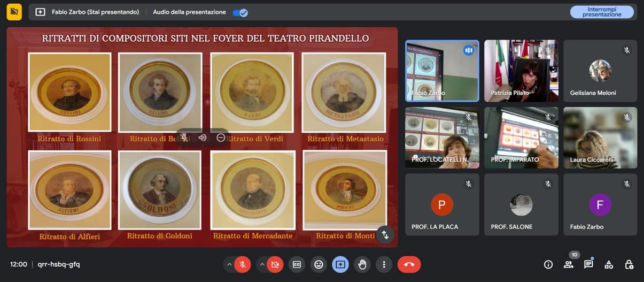Open the emoji reactions button
The width and height of the screenshot is (644, 282).
coord(319,264)
